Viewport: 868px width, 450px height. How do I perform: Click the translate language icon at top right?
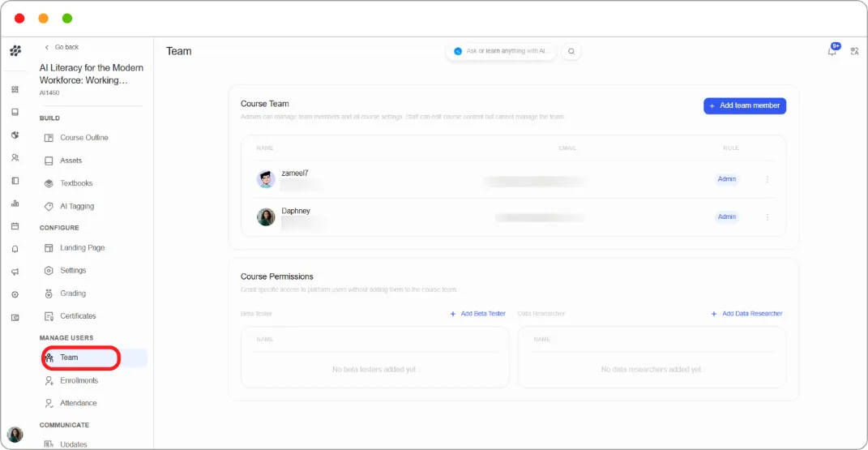pos(855,51)
